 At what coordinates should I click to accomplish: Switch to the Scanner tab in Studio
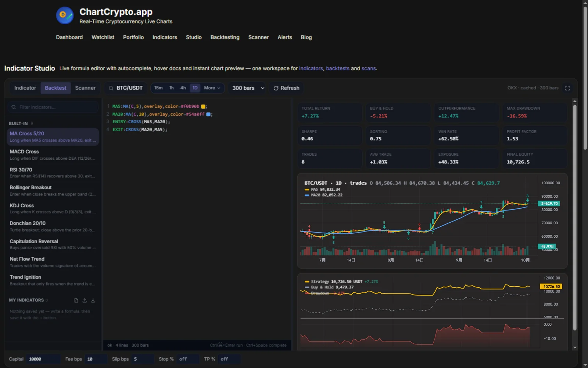pyautogui.click(x=85, y=88)
